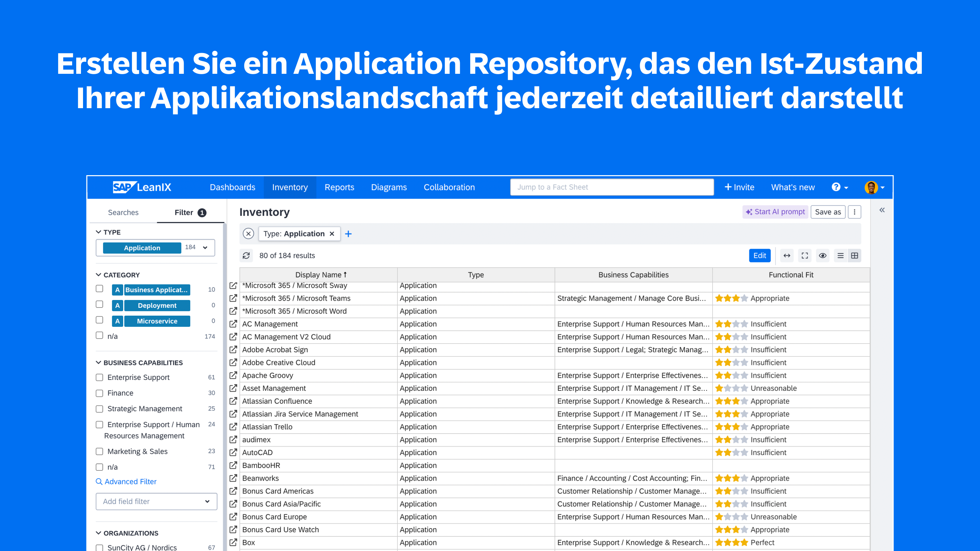This screenshot has width=980, height=551.
Task: Switch to the Searches tab
Action: (x=123, y=212)
